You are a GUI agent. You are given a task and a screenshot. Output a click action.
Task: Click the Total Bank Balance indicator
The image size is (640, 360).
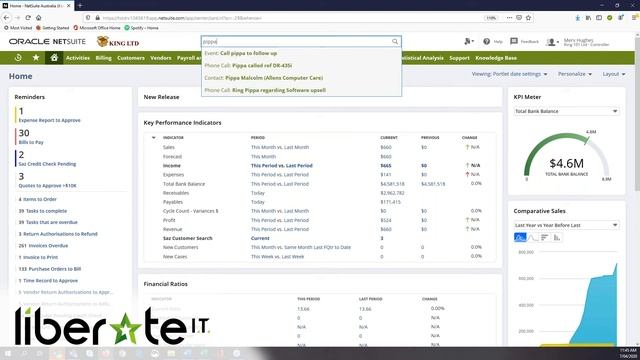184,184
